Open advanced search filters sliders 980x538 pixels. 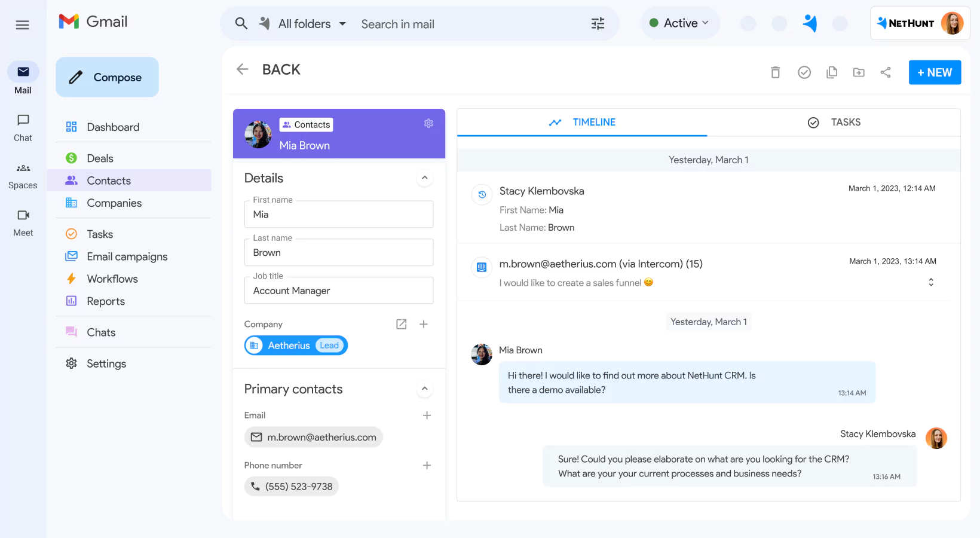pos(597,23)
